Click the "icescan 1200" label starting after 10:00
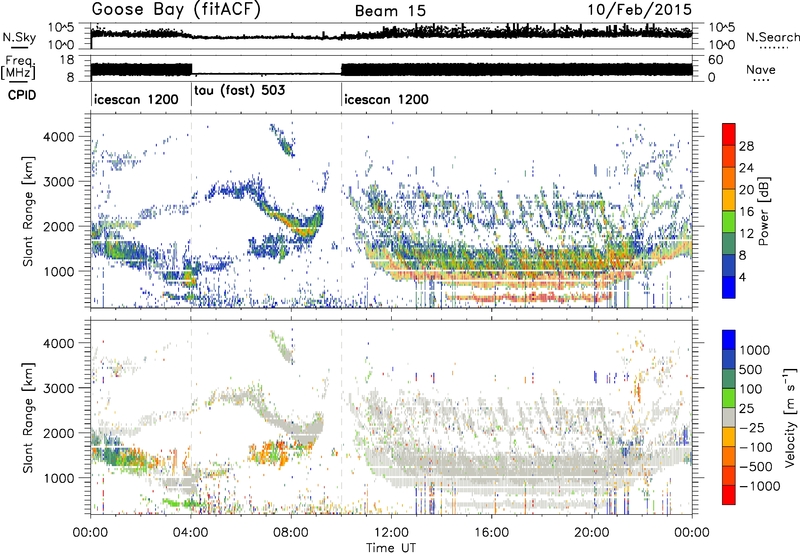Screen dimensions: 800x554 click(386, 99)
